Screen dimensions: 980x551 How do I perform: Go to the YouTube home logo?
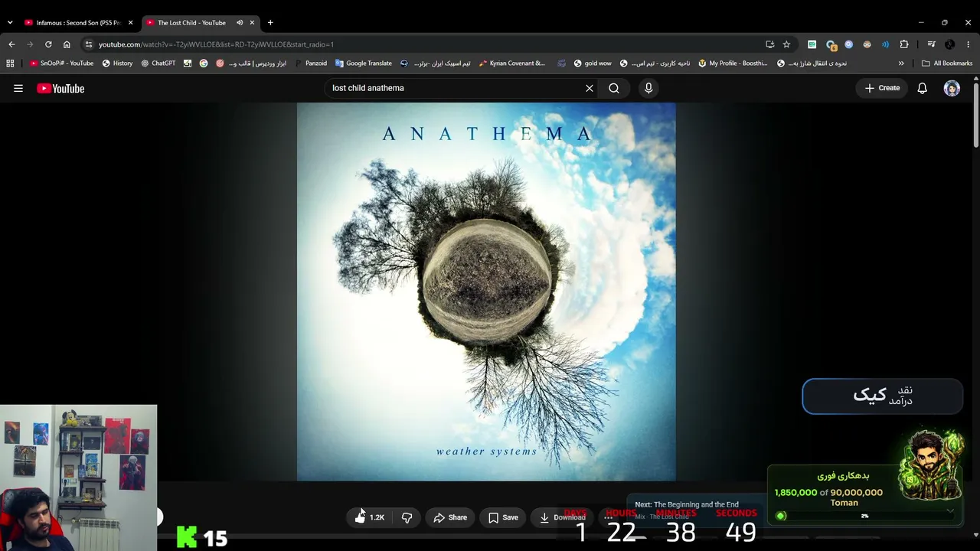(60, 88)
